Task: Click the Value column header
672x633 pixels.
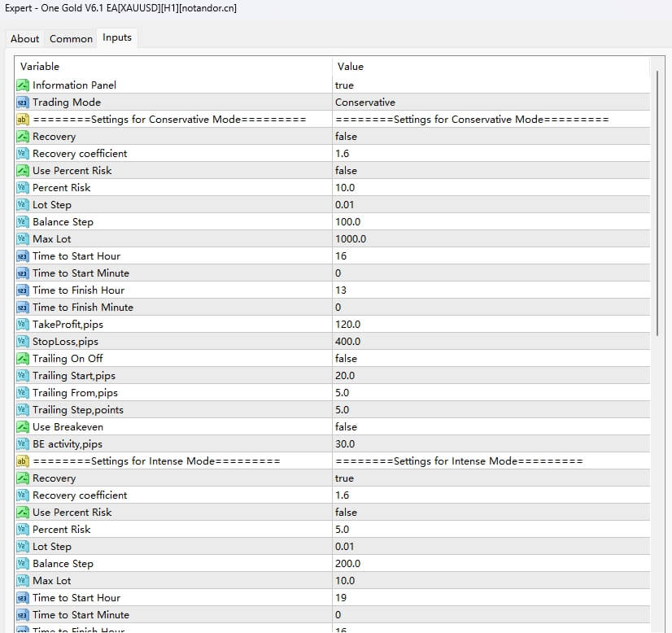Action: 350,66
